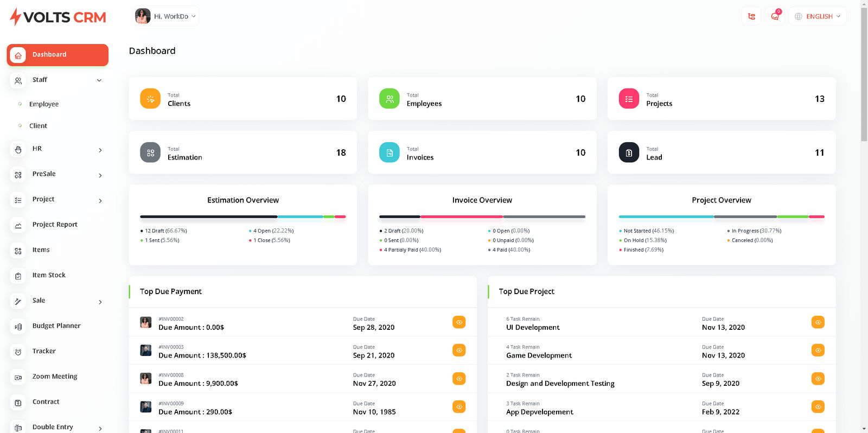This screenshot has height=433, width=868.
Task: Click the Sale sidebar icon
Action: (x=18, y=301)
